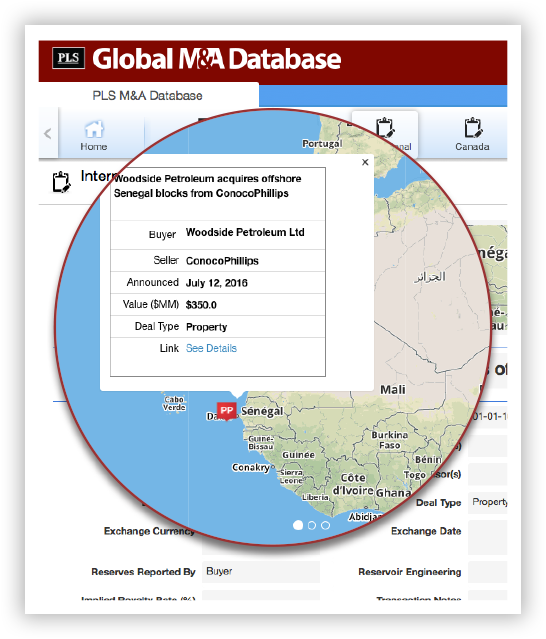Click Property in the popup's Deal Type row
The height and width of the screenshot is (639, 546).
tap(206, 327)
